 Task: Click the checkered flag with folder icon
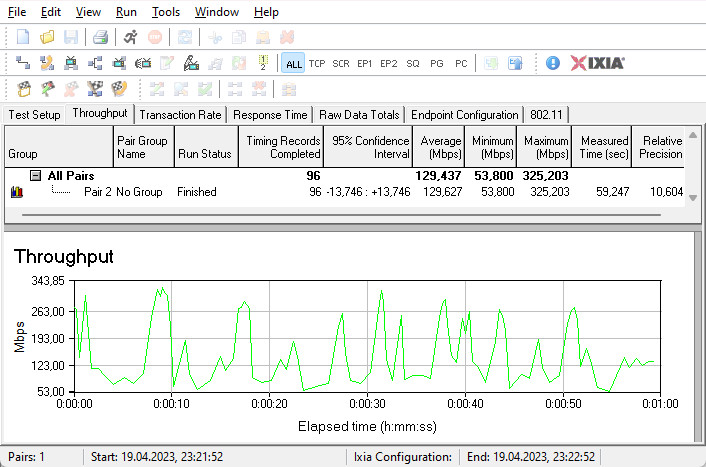pos(24,89)
